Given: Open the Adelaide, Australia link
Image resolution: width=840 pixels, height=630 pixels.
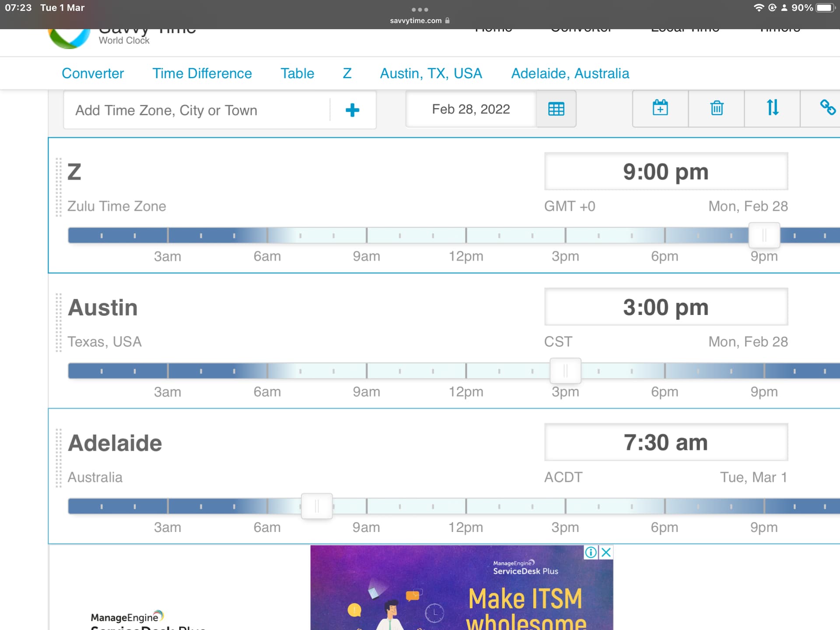Looking at the screenshot, I should pos(570,73).
